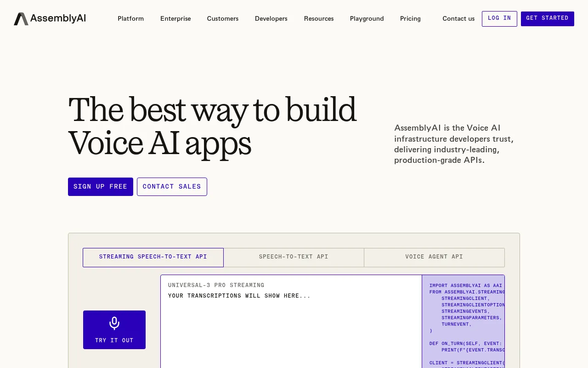Go to the Playground page

click(367, 19)
